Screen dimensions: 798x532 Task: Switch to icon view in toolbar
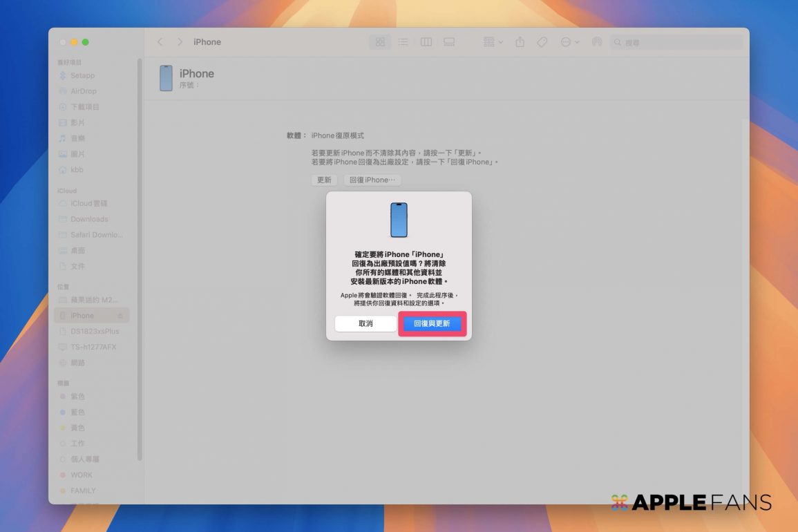(x=380, y=42)
